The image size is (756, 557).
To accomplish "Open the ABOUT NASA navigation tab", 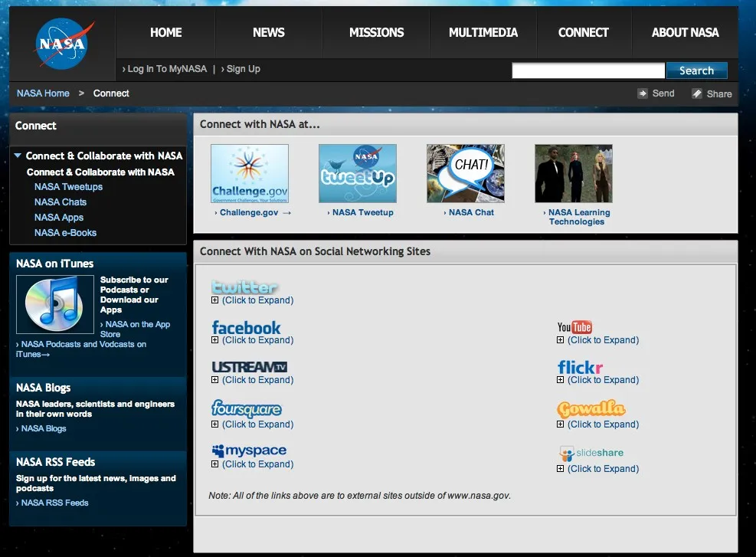I will tap(685, 32).
